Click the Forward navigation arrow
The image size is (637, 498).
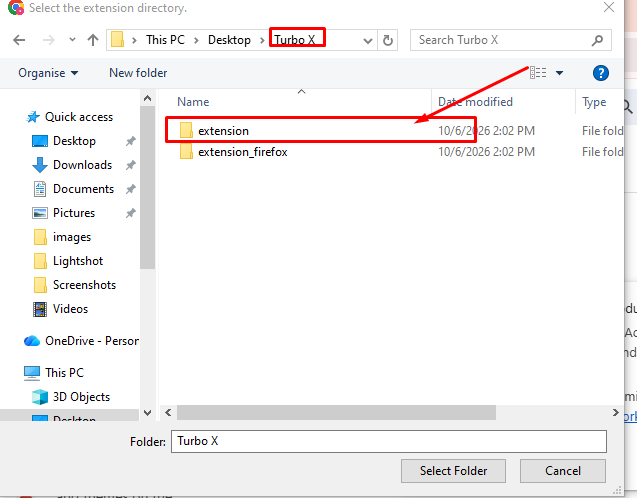(x=49, y=40)
